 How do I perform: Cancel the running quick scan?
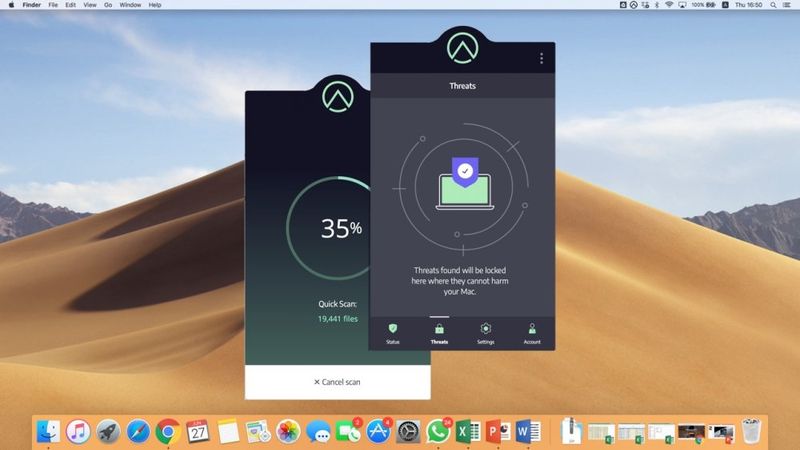coord(337,382)
